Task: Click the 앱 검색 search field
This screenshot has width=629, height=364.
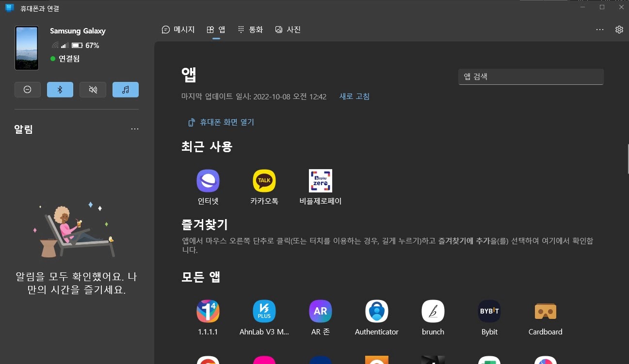Action: pyautogui.click(x=531, y=77)
